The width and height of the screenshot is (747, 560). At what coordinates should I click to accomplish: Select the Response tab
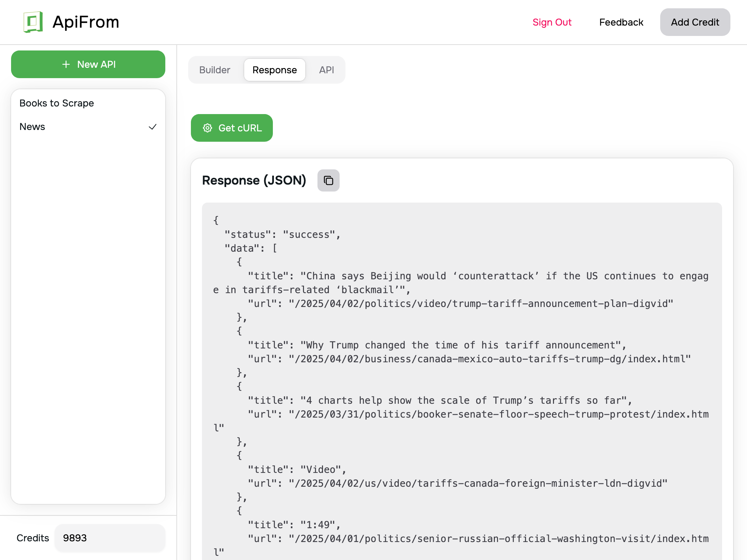click(x=275, y=70)
